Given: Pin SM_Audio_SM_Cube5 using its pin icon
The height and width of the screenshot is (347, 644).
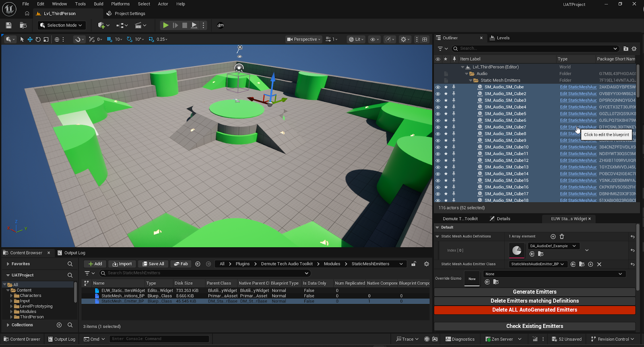Looking at the screenshot, I should (x=454, y=113).
